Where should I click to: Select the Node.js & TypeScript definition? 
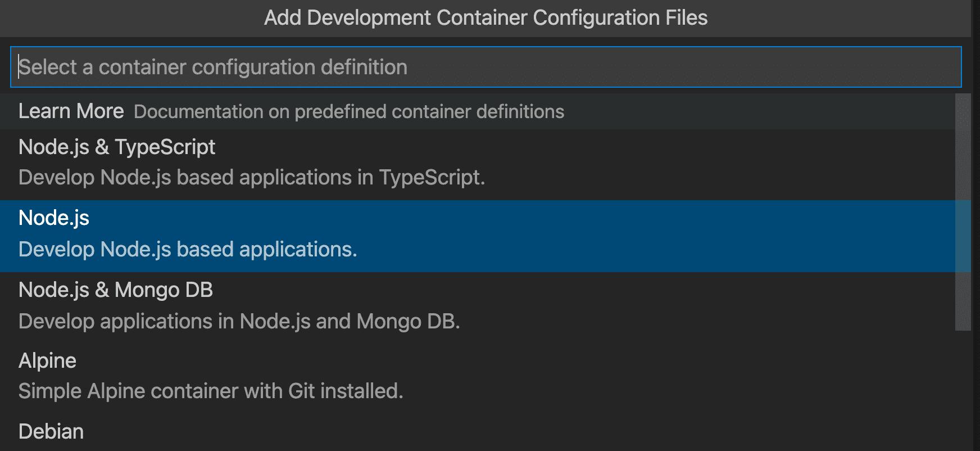[x=478, y=164]
